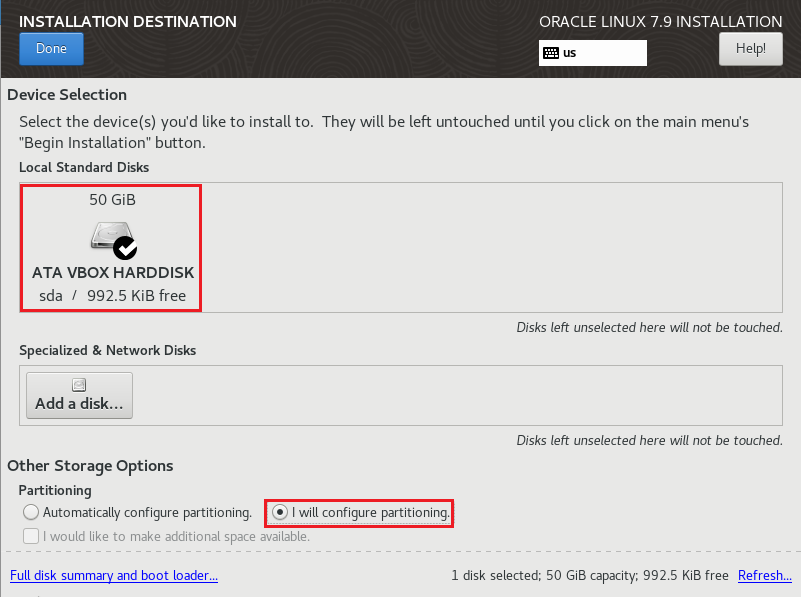Image resolution: width=801 pixels, height=597 pixels.
Task: Click the keyboard icon in layout indicator
Action: (x=551, y=53)
